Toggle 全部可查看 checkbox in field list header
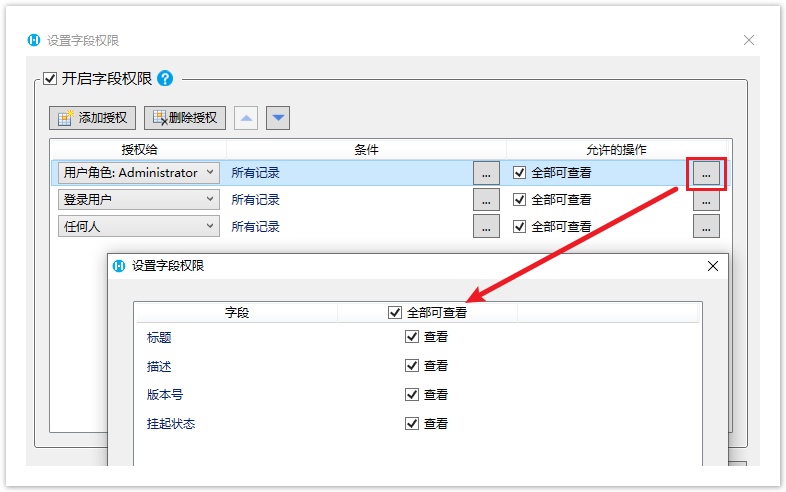 click(395, 313)
